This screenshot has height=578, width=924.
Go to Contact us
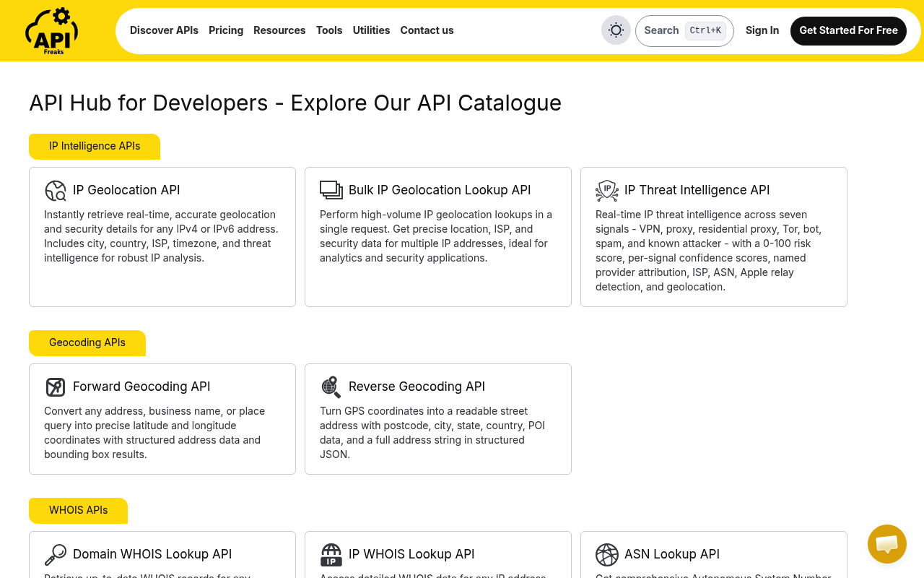(x=427, y=30)
